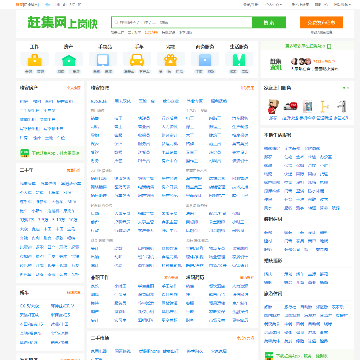Open the blue tablet second-hand category icon
The height and width of the screenshot is (360, 360).
pyautogui.click(x=103, y=60)
